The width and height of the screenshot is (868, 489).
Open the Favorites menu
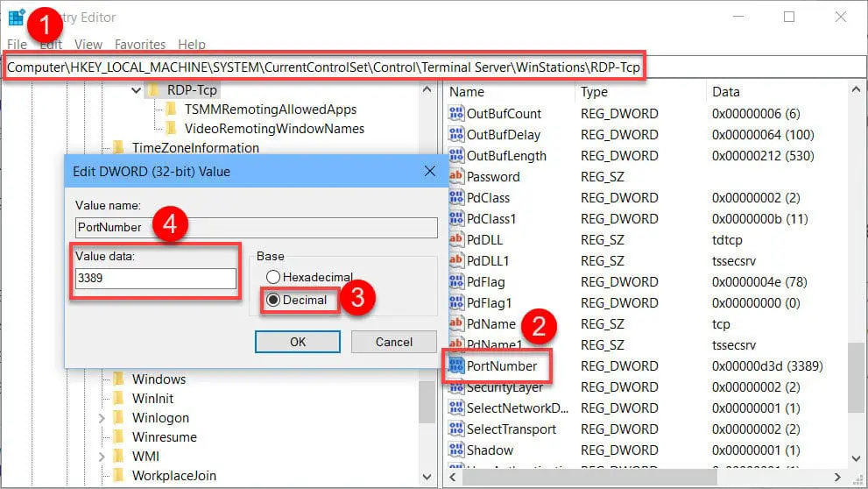[140, 45]
